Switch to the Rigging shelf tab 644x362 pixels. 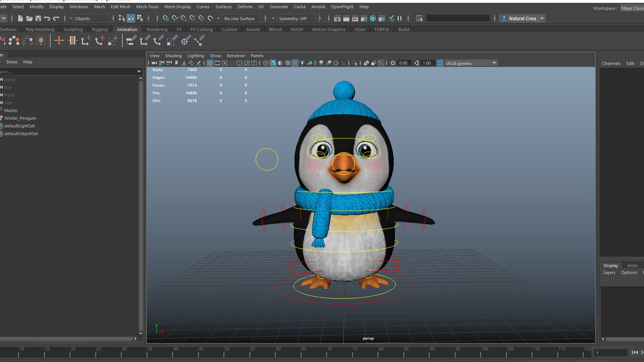[100, 29]
